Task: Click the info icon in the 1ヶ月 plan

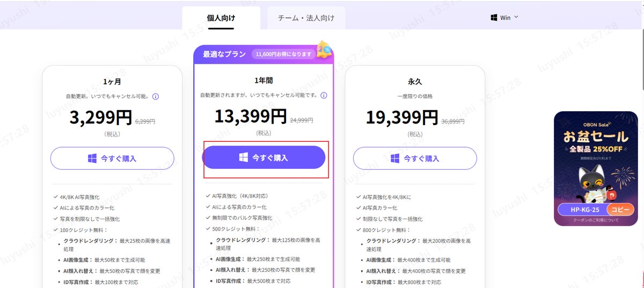Action: pos(156,97)
